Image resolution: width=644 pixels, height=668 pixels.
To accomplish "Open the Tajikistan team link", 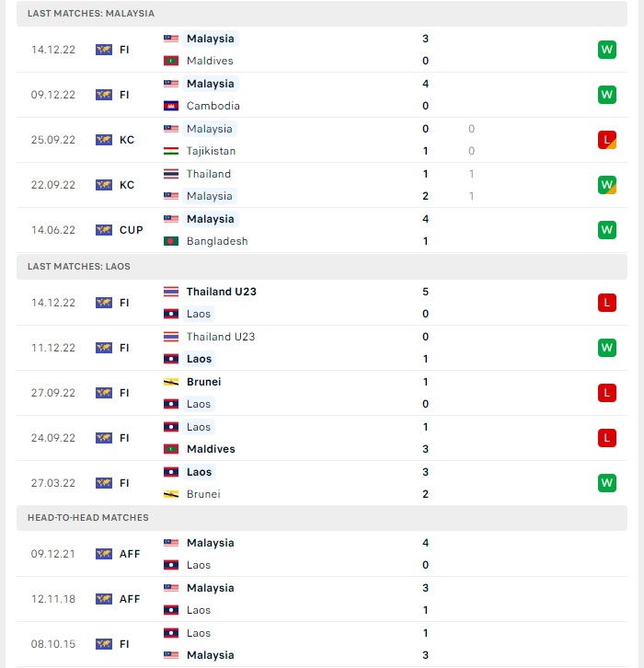I will (x=211, y=151).
